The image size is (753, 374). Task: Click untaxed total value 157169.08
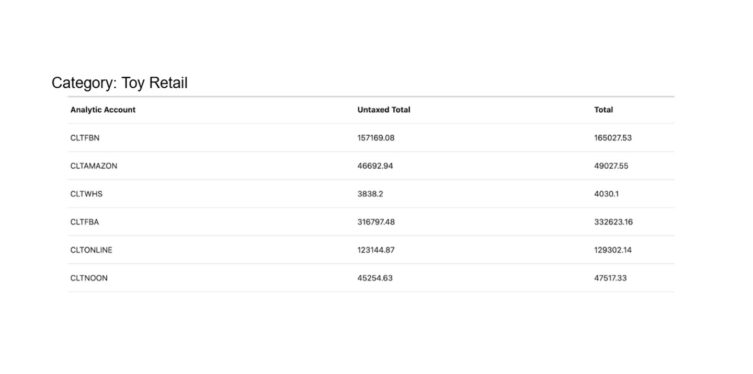point(376,138)
